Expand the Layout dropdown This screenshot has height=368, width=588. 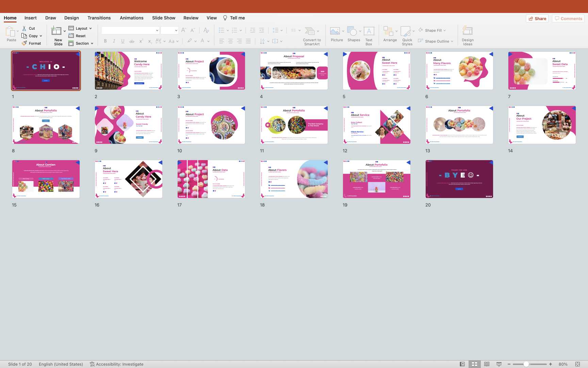coord(91,29)
